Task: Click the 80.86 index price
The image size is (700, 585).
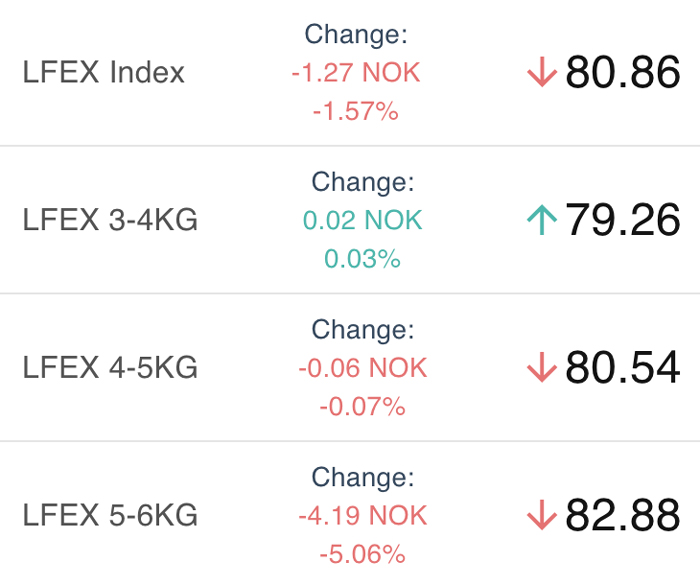Action: coord(623,72)
